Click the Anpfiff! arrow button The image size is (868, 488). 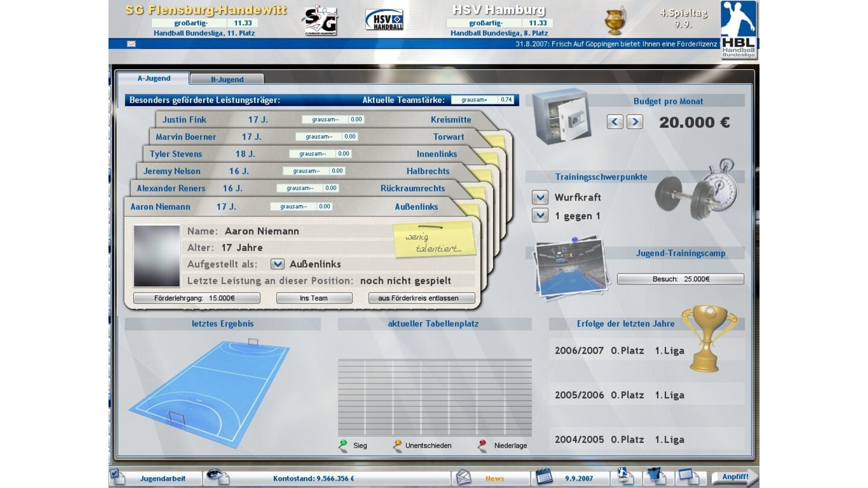click(x=735, y=477)
